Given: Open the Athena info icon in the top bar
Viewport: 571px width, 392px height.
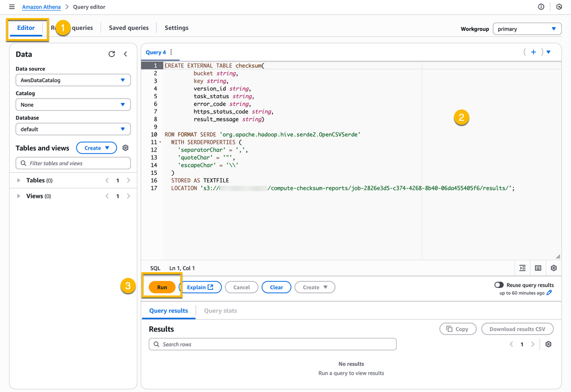Looking at the screenshot, I should 541,7.
